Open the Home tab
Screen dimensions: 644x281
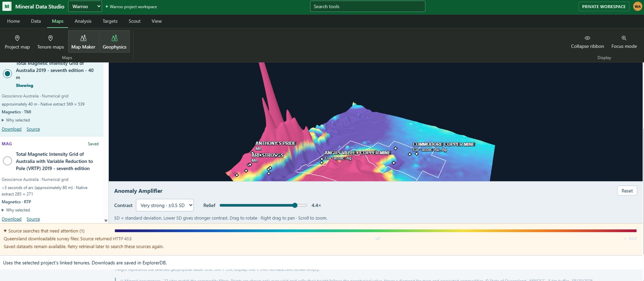pos(13,21)
